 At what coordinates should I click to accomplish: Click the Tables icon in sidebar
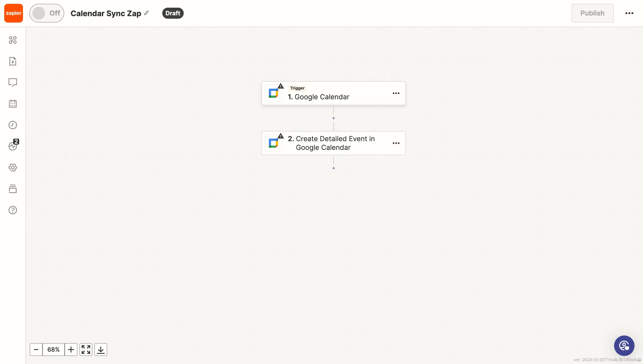coord(13,189)
